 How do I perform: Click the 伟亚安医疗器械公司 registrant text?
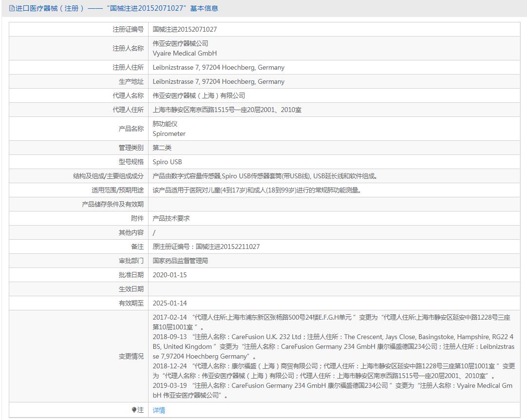181,43
